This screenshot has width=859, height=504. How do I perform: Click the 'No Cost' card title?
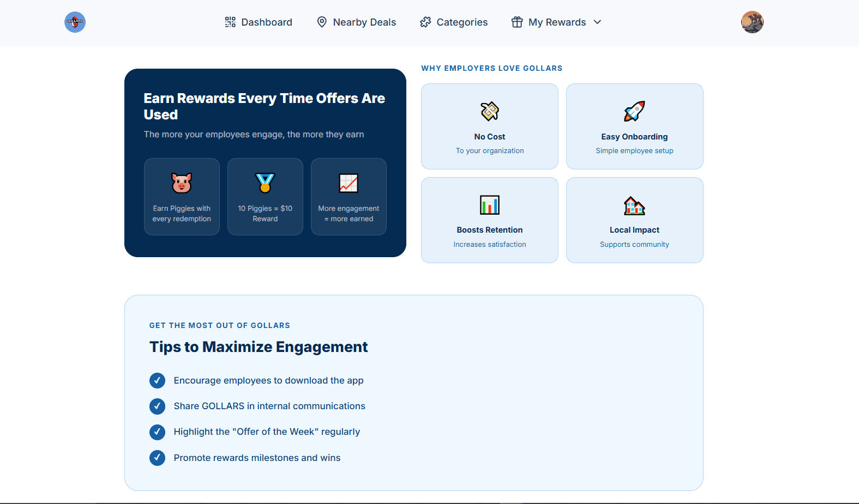click(490, 137)
